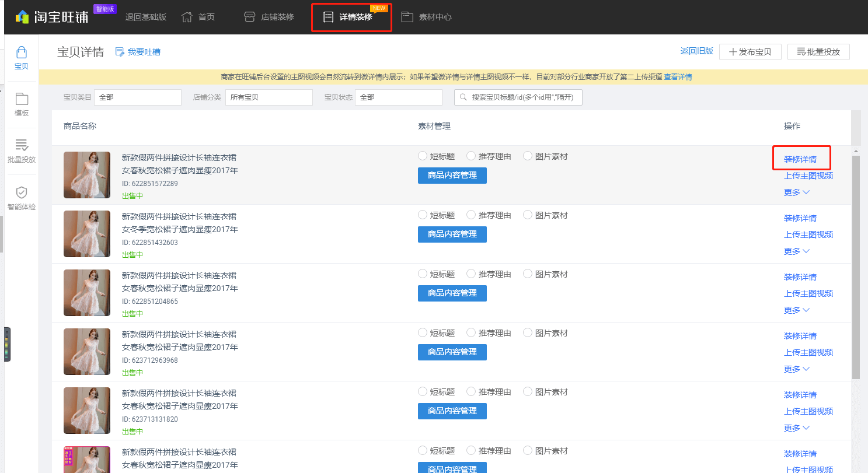The width and height of the screenshot is (868, 473).
Task: Click 退回基础版 link
Action: click(x=146, y=17)
